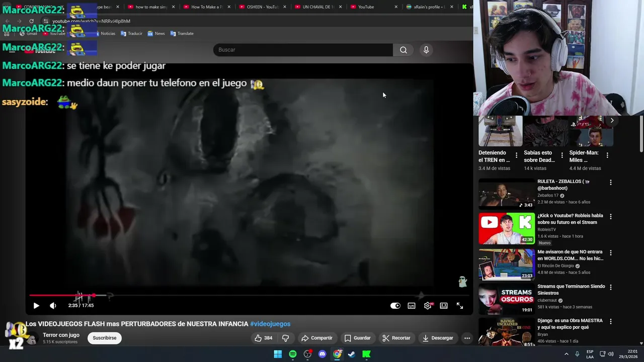The height and width of the screenshot is (362, 644).
Task: Switch to the UN CHAVAL DE tab
Action: [317, 7]
